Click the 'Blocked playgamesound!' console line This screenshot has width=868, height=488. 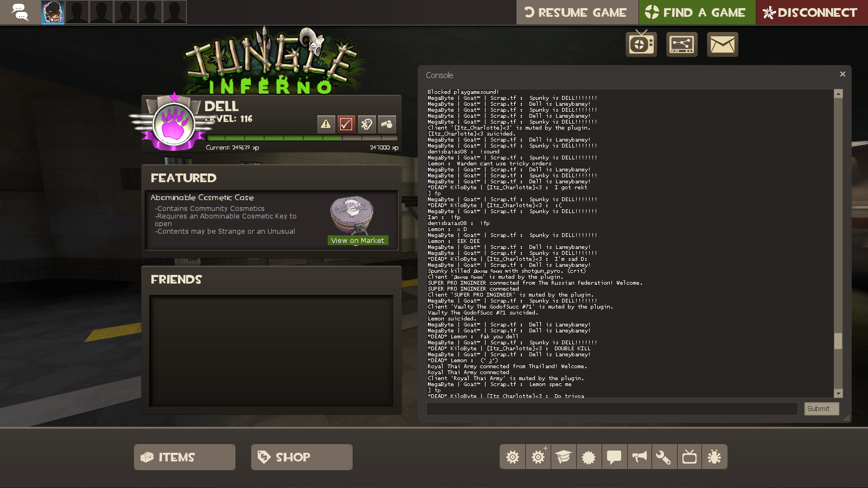click(x=463, y=92)
